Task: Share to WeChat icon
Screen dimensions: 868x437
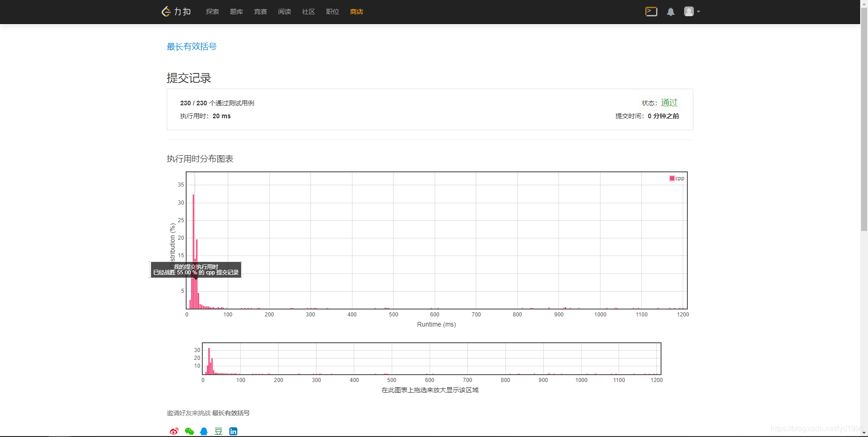Action: [x=189, y=431]
